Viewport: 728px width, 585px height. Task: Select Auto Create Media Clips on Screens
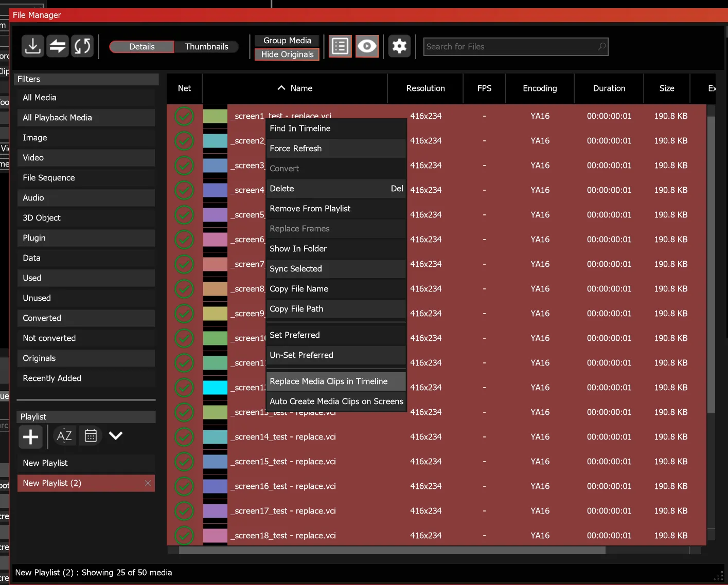[336, 401]
